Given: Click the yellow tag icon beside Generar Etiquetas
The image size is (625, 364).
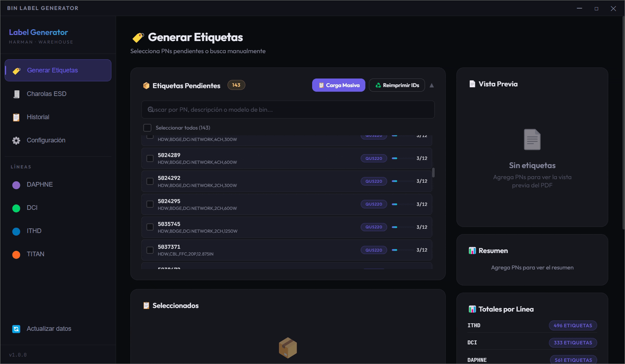Looking at the screenshot, I should [16, 70].
